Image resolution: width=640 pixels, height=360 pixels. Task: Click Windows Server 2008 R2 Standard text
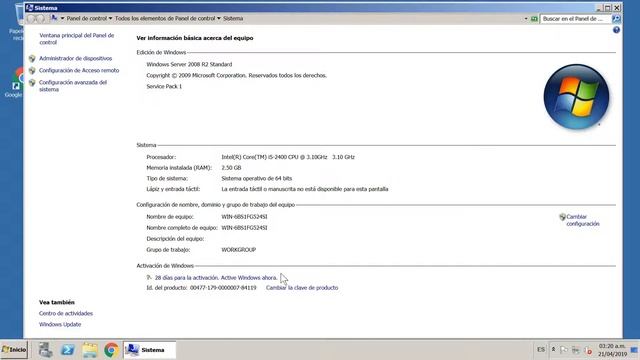click(189, 64)
